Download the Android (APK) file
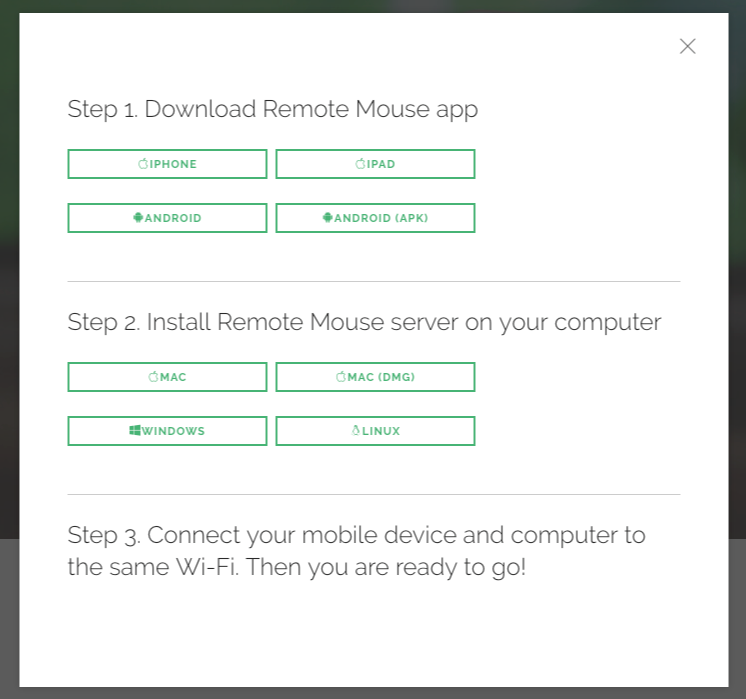The width and height of the screenshot is (746, 699). coord(375,218)
